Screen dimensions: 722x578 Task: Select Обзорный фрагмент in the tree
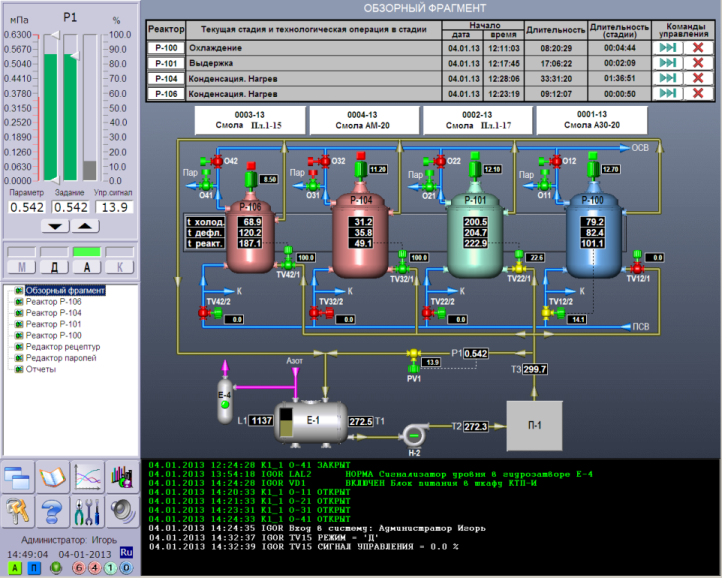tap(65, 291)
